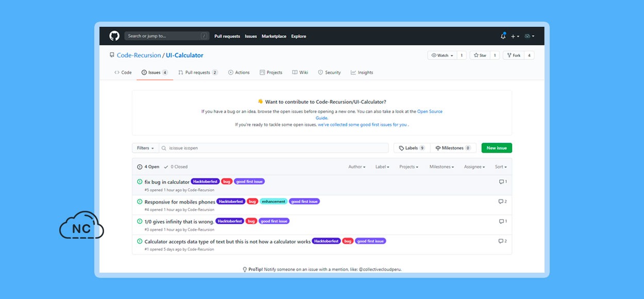Expand the Assignee filter dropdown
The height and width of the screenshot is (299, 644).
[x=475, y=167]
